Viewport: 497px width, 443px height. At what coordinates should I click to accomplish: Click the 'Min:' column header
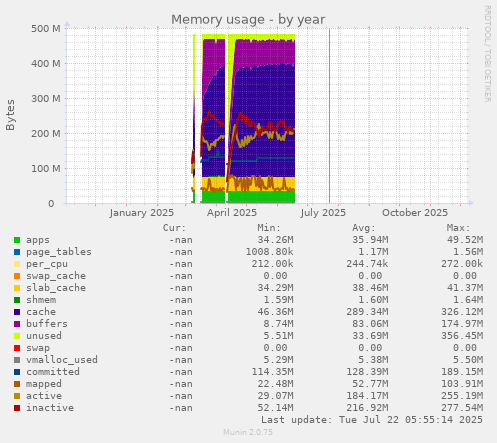coord(269,228)
